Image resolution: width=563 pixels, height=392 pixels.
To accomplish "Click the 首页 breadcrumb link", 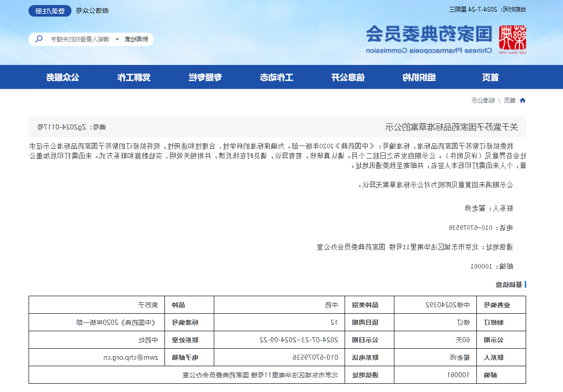I will click(x=509, y=100).
